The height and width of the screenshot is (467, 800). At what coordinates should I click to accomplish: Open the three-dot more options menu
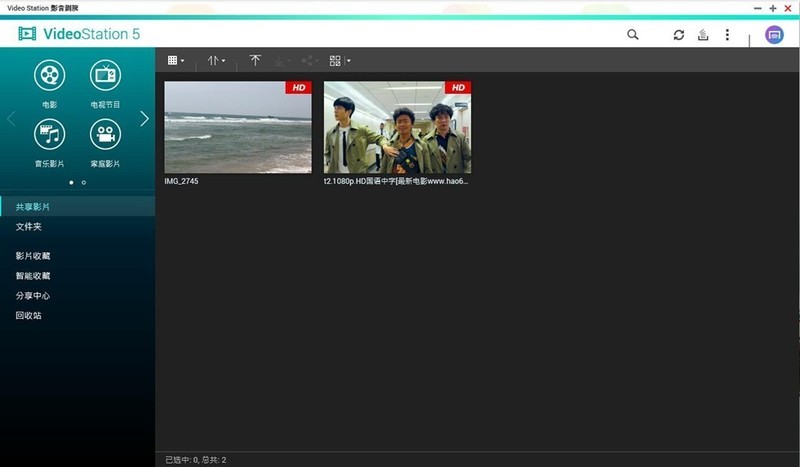727,35
